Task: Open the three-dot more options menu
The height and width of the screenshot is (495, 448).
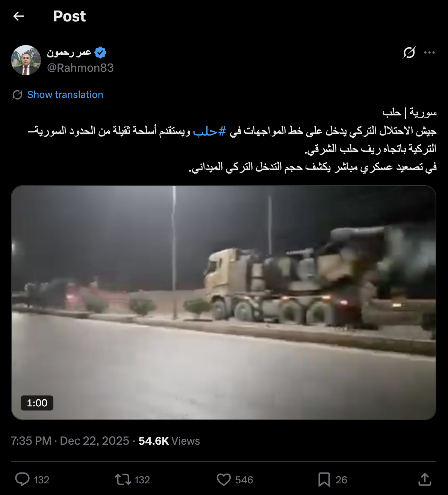Action: point(429,53)
